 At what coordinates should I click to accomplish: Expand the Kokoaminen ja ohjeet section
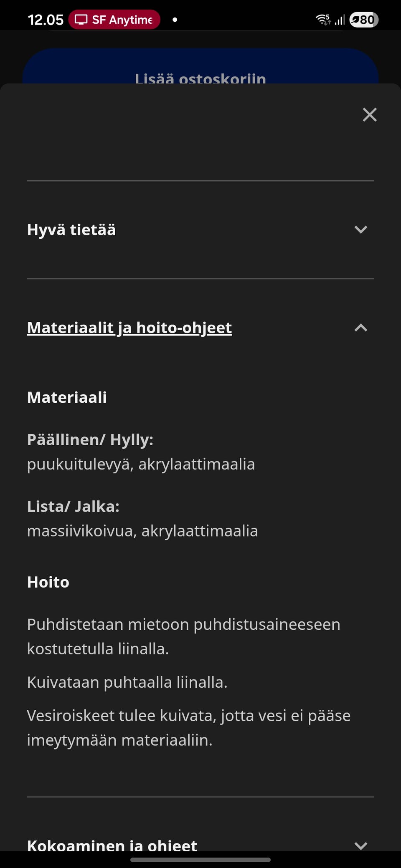pyautogui.click(x=200, y=844)
